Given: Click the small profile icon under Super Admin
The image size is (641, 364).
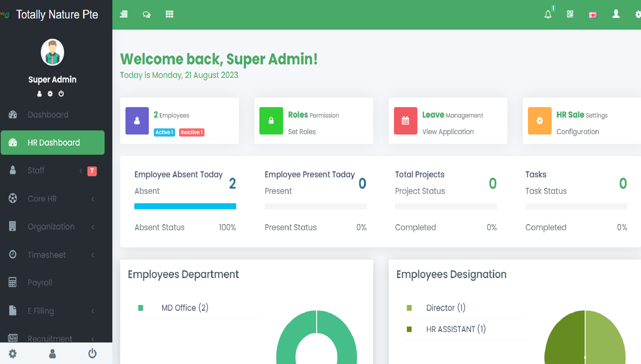Looking at the screenshot, I should pos(39,94).
